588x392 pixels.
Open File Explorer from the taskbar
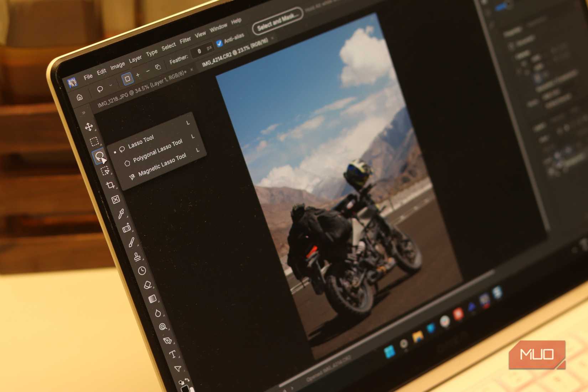coord(418,337)
